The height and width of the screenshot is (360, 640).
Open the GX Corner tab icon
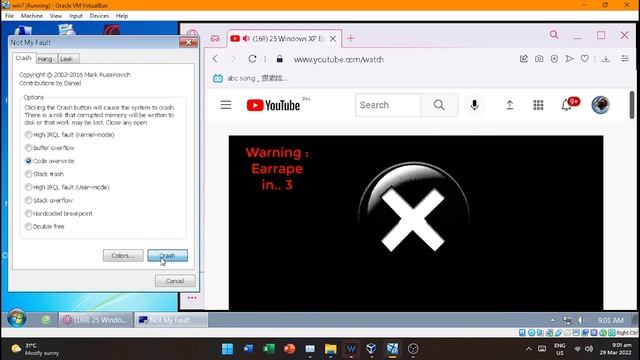pos(215,38)
